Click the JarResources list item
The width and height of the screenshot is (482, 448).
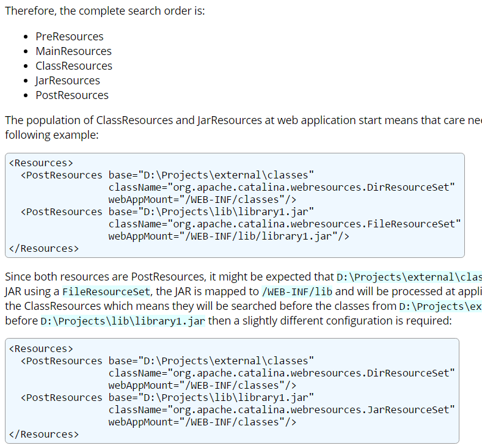pyautogui.click(x=68, y=81)
